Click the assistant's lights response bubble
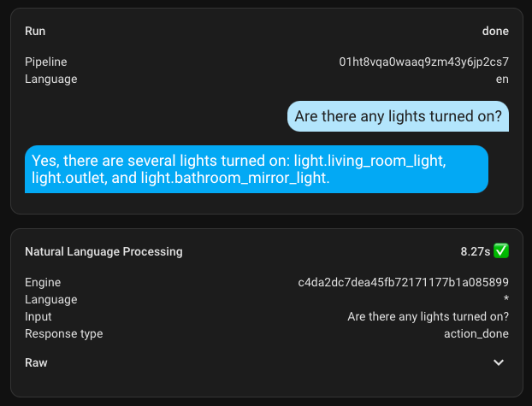Viewport: 532px width, 406px height. 257,168
